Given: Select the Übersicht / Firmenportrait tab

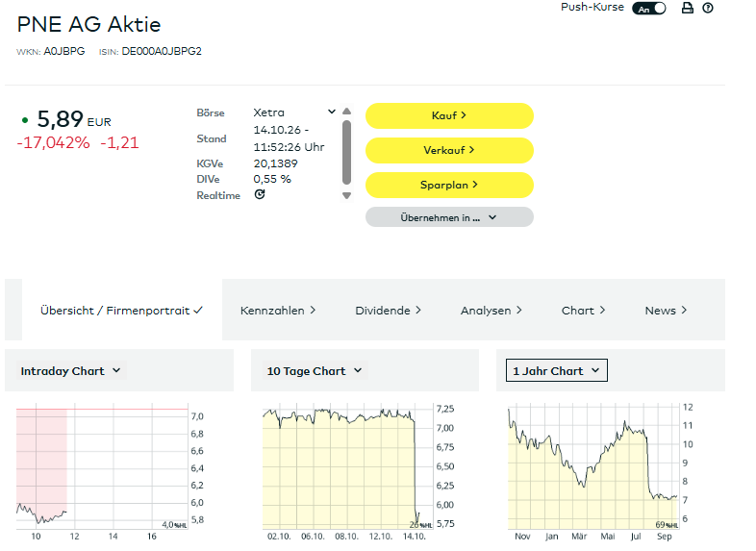Looking at the screenshot, I should (x=121, y=311).
